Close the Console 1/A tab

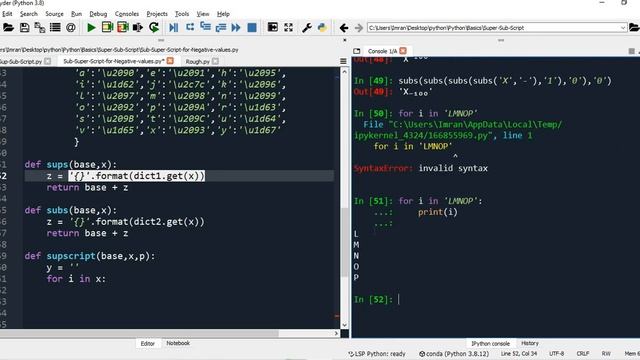click(x=403, y=51)
